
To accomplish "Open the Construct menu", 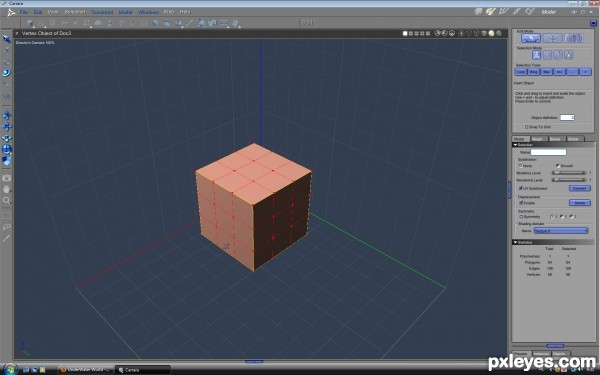I will tap(102, 12).
